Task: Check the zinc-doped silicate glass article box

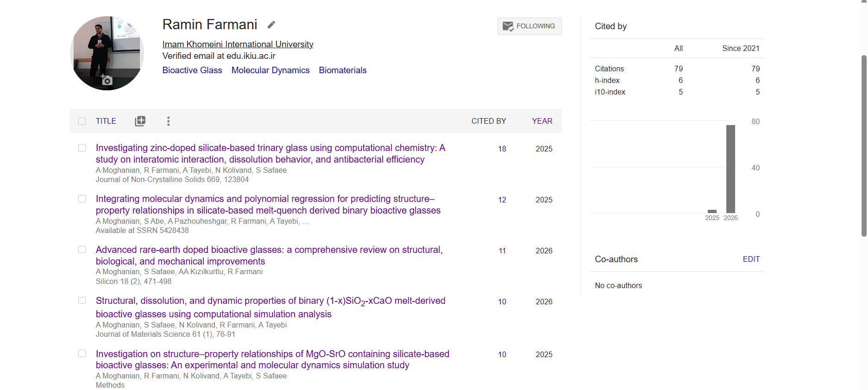Action: coord(82,148)
